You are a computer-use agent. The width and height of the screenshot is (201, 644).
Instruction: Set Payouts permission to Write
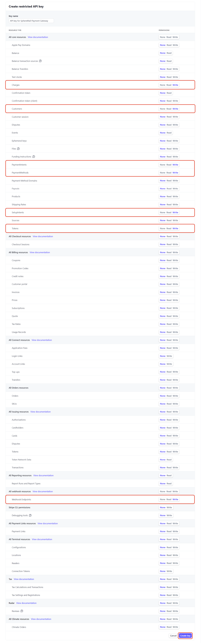tap(175, 189)
